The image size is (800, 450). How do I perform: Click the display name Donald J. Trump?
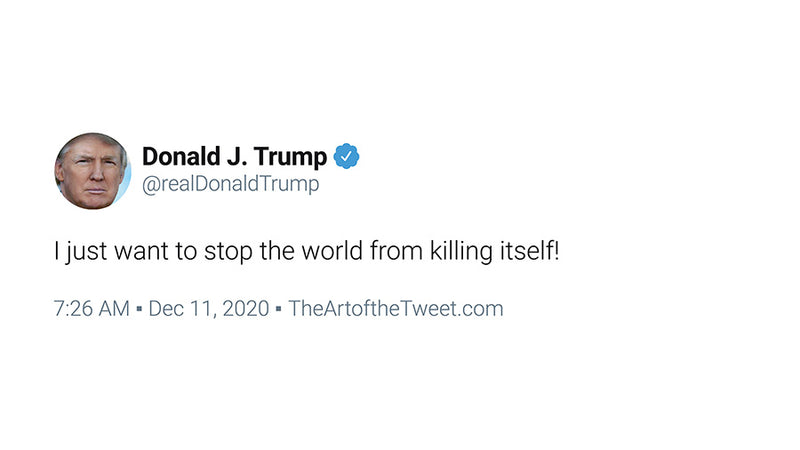[x=234, y=157]
